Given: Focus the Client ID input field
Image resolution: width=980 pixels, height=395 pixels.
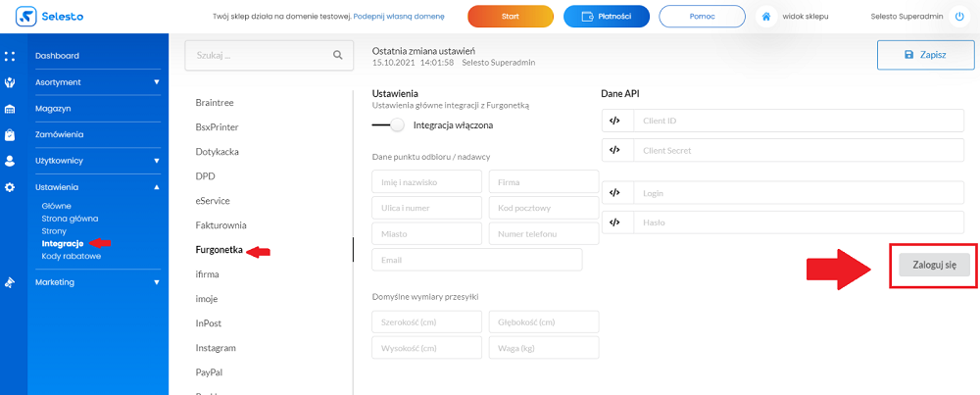Looking at the screenshot, I should pos(783,121).
